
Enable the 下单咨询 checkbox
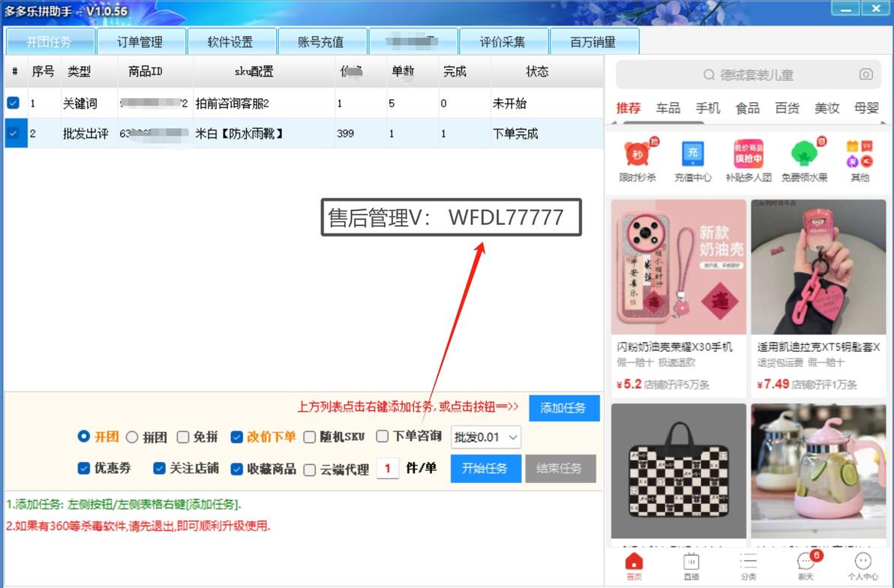click(382, 436)
